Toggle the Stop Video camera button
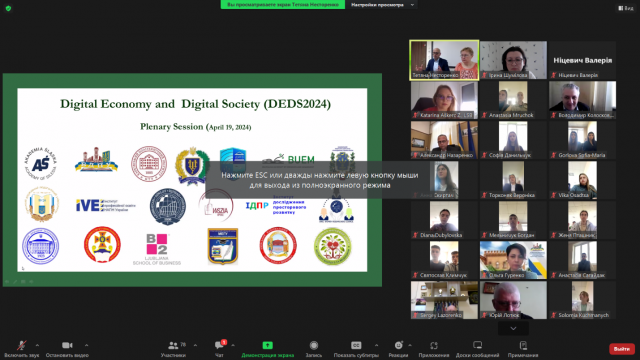The height and width of the screenshot is (360, 640). click(67, 345)
